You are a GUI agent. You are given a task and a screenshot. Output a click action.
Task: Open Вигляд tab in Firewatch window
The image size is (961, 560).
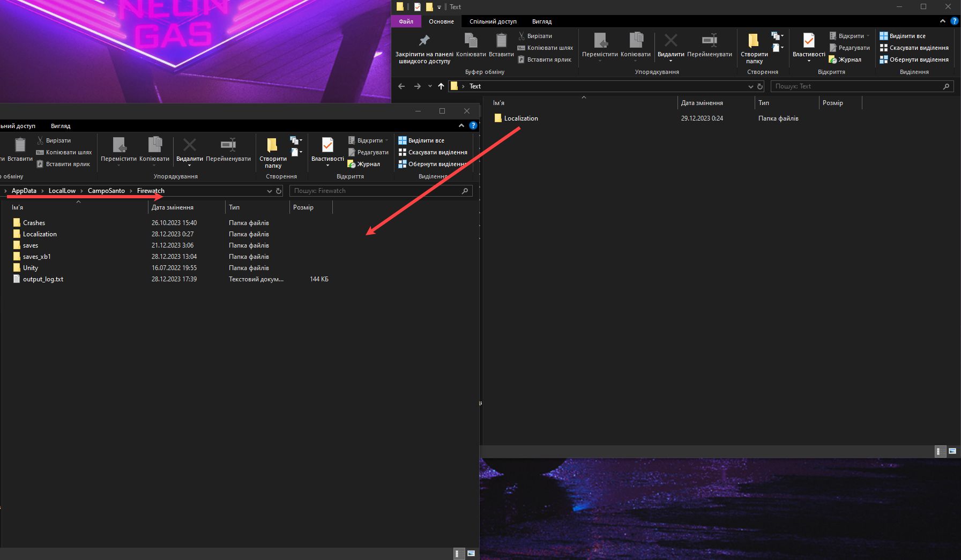pyautogui.click(x=61, y=126)
